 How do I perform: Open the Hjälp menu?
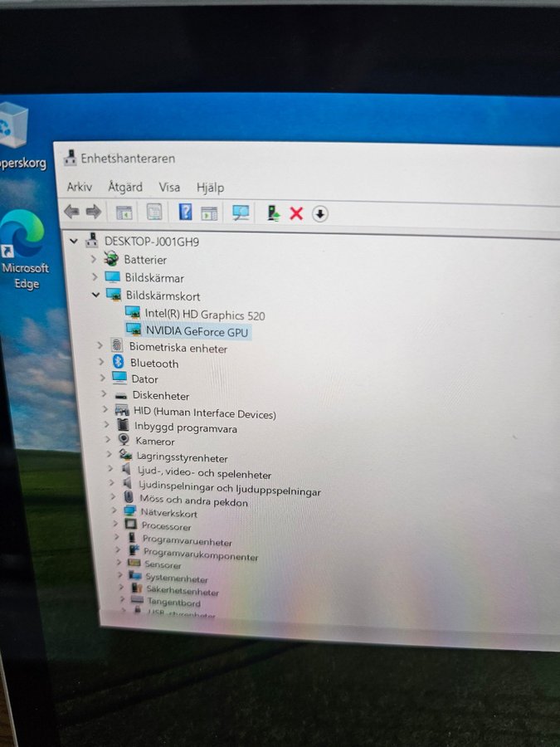click(210, 188)
